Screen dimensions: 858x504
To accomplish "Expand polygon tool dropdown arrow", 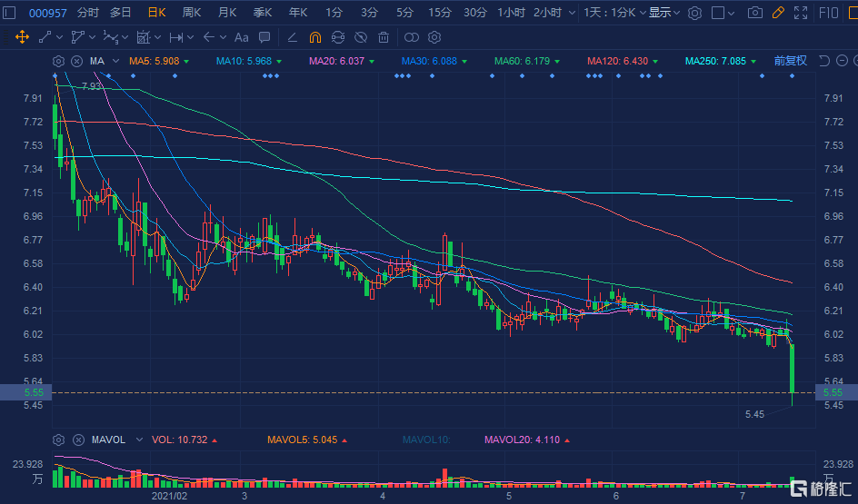I will coord(92,38).
